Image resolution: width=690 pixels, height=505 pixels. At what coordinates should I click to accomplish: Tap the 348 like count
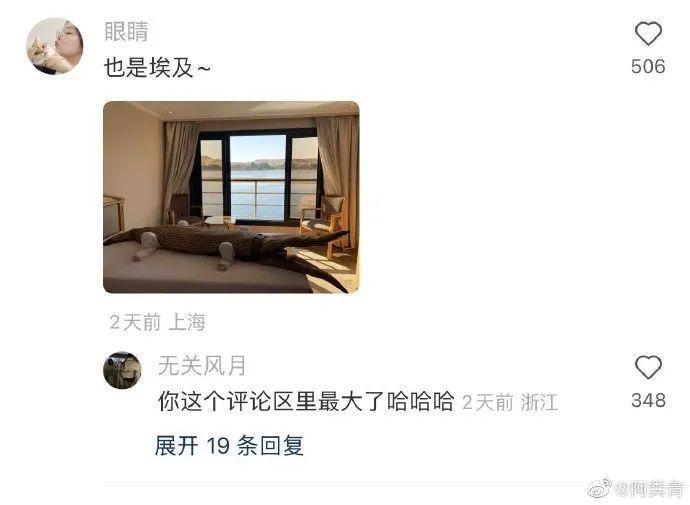coord(648,400)
